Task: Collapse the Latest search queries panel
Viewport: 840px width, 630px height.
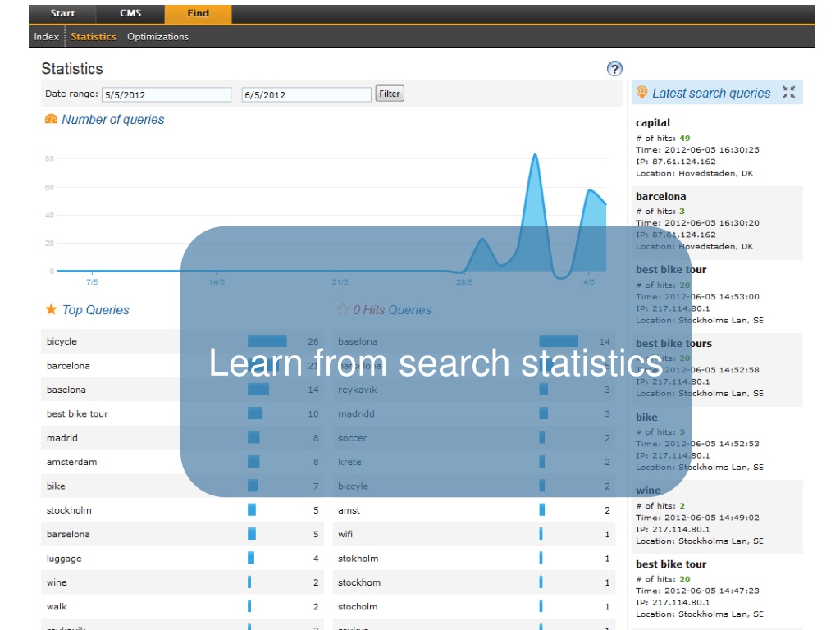Action: pos(788,92)
